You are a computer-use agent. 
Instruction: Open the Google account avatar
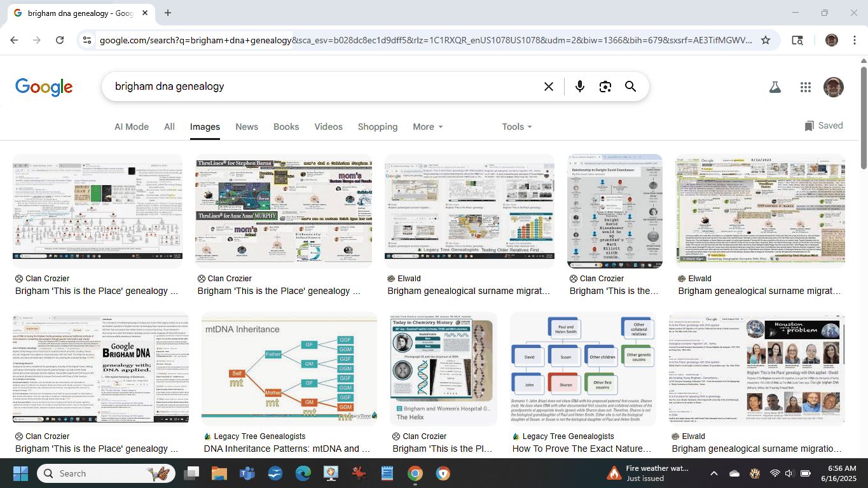(x=834, y=87)
